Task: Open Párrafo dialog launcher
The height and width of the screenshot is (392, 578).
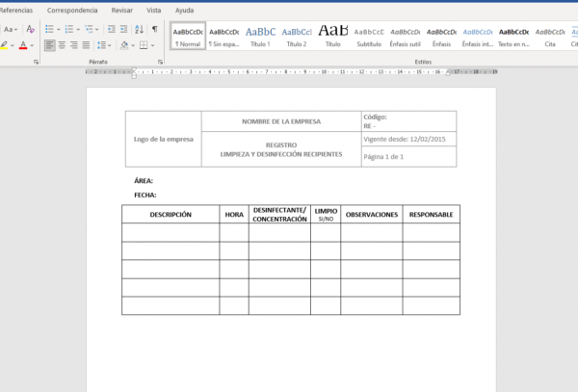Action: pos(160,62)
